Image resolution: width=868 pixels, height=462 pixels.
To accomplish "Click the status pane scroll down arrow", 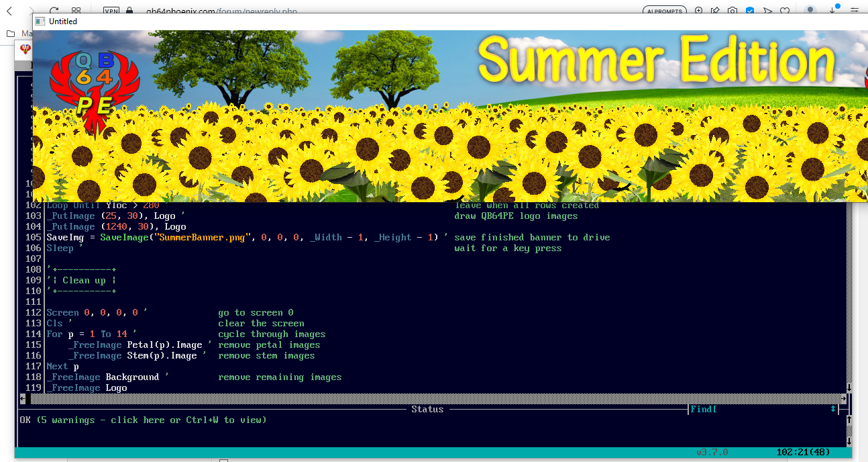I will (849, 441).
